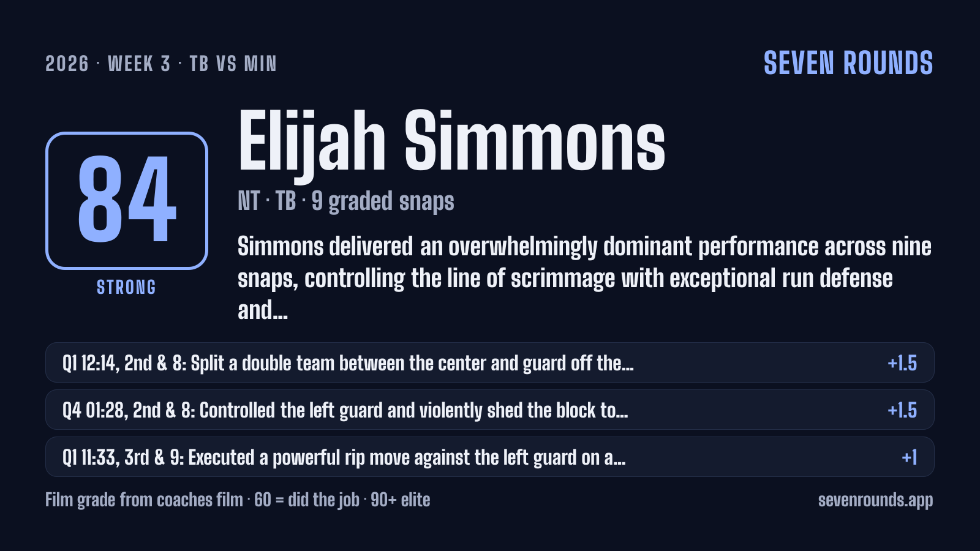Click the +1.5 score on the Q1 12:14 row

tap(902, 363)
